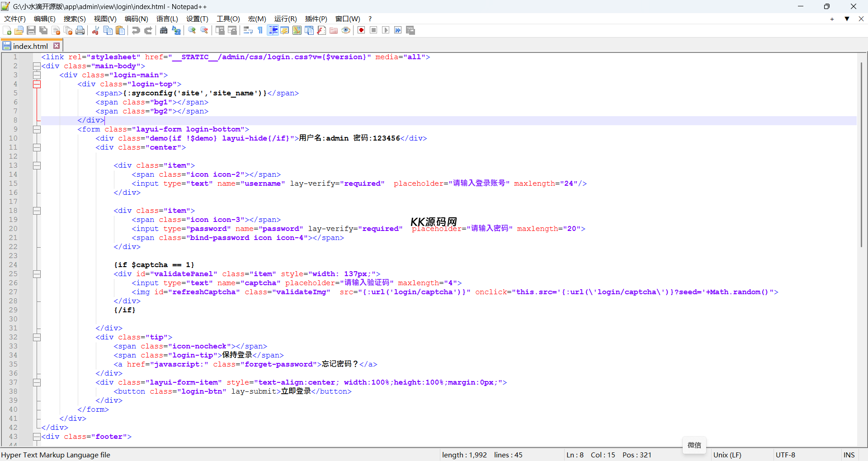The width and height of the screenshot is (868, 461).
Task: Click the Zoom in magnifier icon
Action: point(192,30)
